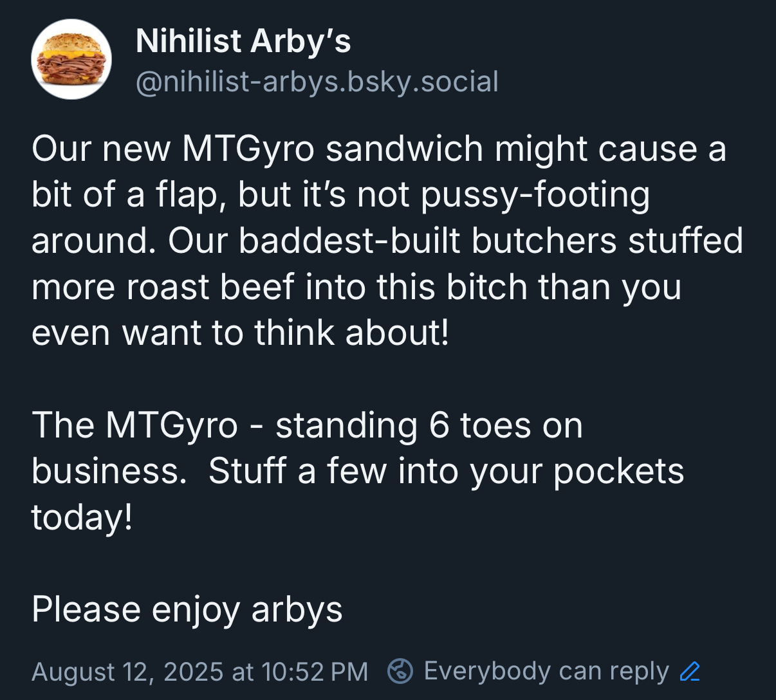Image resolution: width=776 pixels, height=700 pixels.
Task: Click the pencil edit icon
Action: pos(690,672)
